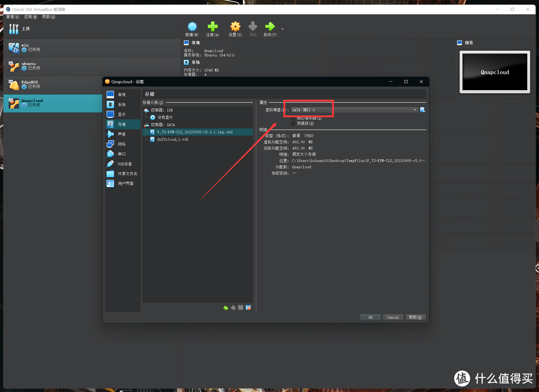The image size is (539, 392).
Task: Open the 管理 menu
Action: coord(12,17)
